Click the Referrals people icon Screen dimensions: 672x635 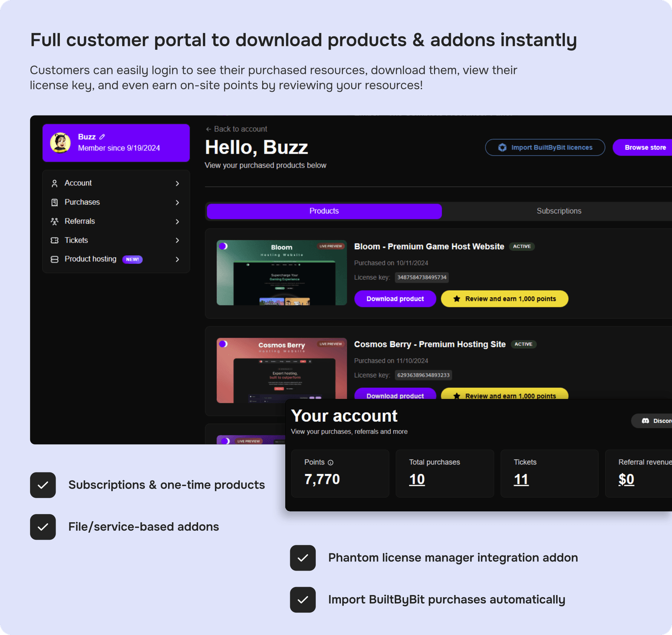coord(55,221)
